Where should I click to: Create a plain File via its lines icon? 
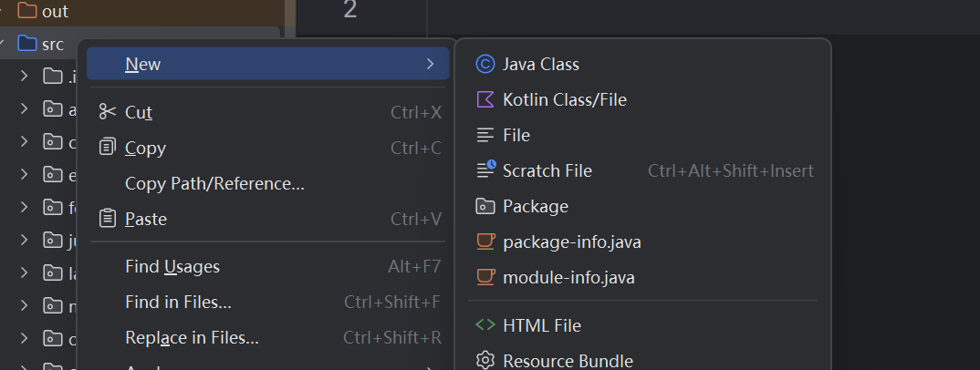pos(485,136)
